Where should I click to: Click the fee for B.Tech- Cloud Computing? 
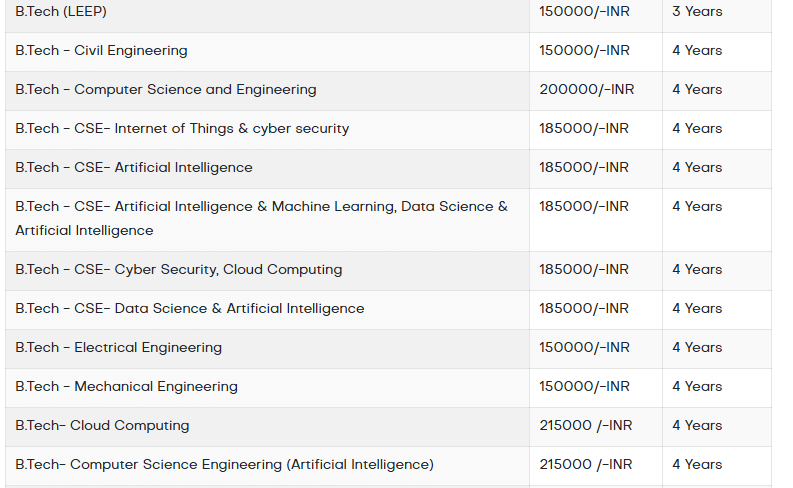coord(586,426)
